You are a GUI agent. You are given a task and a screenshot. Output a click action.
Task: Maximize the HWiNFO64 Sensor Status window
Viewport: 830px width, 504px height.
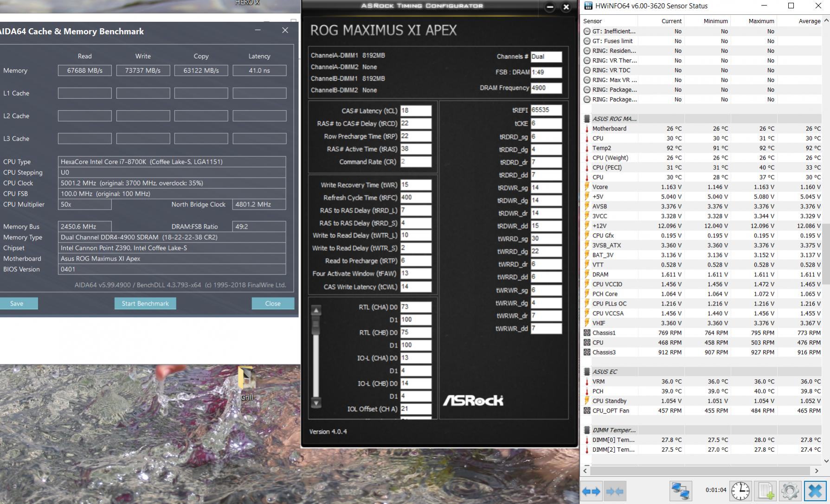[791, 6]
